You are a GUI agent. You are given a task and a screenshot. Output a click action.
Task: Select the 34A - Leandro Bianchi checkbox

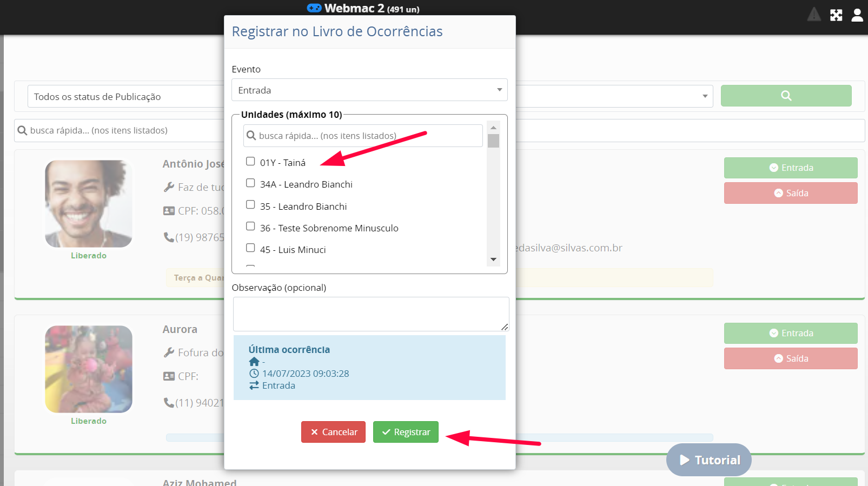(x=250, y=183)
